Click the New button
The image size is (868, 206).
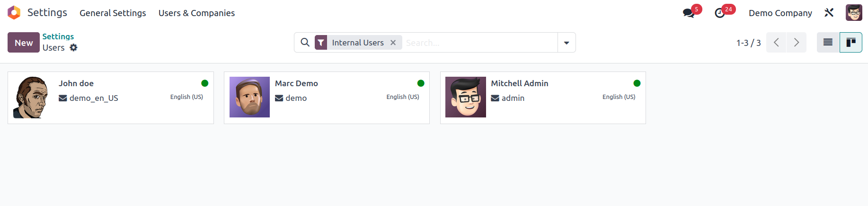pos(24,43)
